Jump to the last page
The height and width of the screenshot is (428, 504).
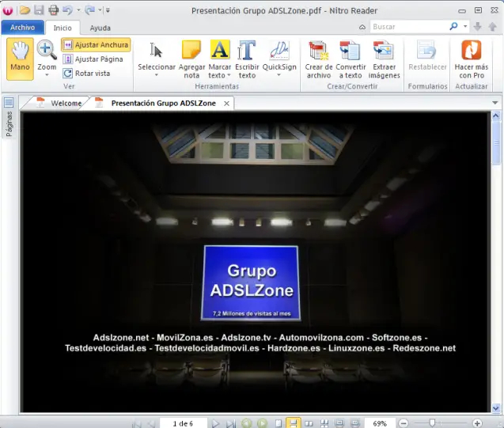[x=230, y=423]
